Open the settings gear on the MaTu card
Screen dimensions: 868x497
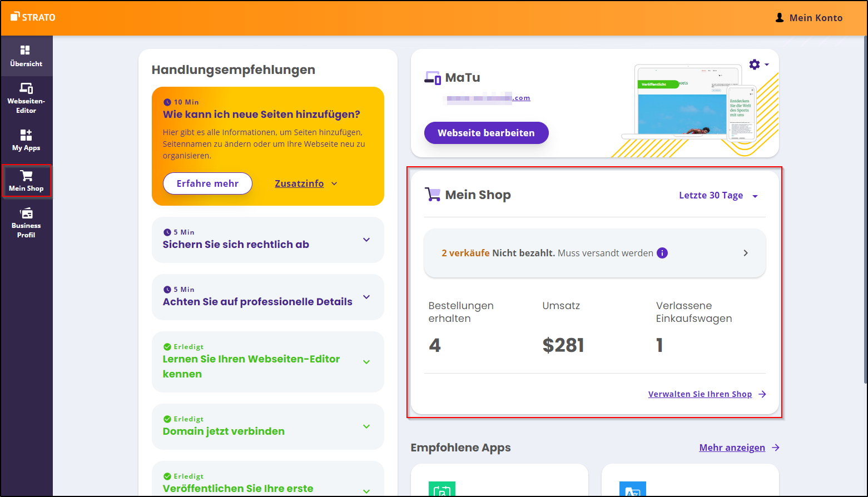pos(754,64)
